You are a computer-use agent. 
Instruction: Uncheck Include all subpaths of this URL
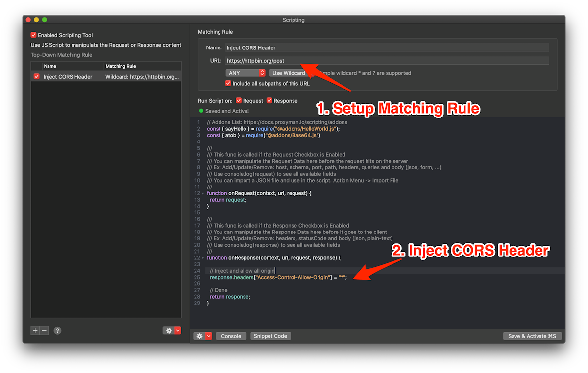228,83
